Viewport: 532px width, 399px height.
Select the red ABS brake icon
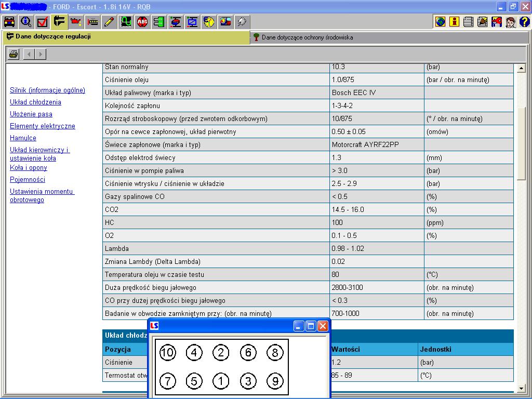[x=142, y=22]
